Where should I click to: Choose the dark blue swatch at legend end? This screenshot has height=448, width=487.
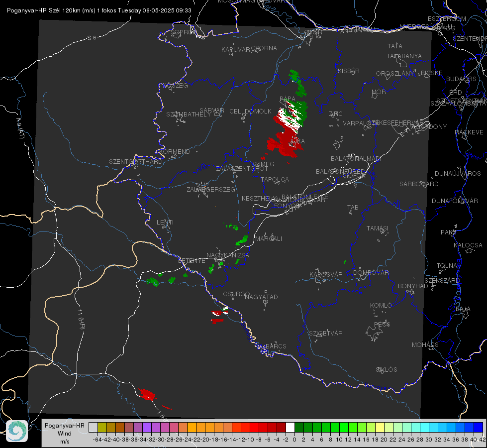point(479,428)
